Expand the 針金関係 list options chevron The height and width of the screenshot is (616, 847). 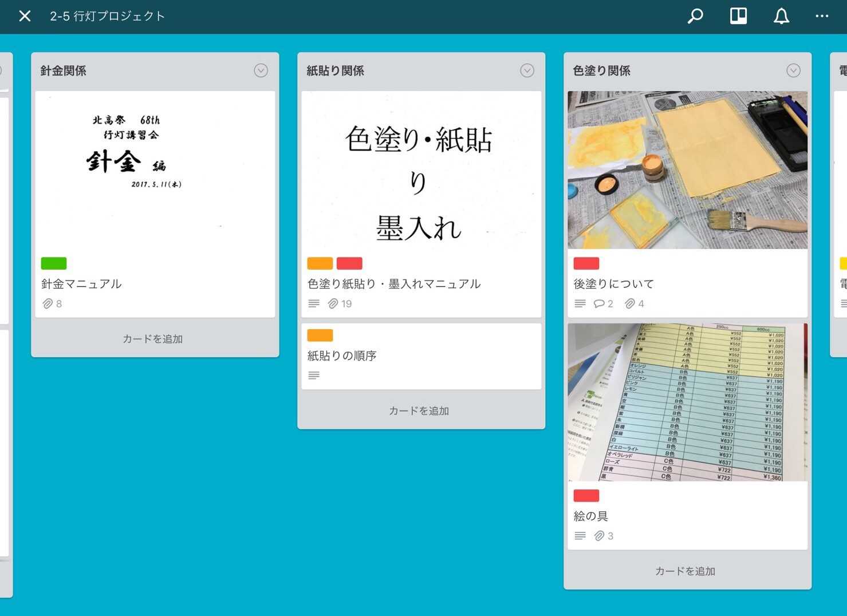[x=261, y=70]
